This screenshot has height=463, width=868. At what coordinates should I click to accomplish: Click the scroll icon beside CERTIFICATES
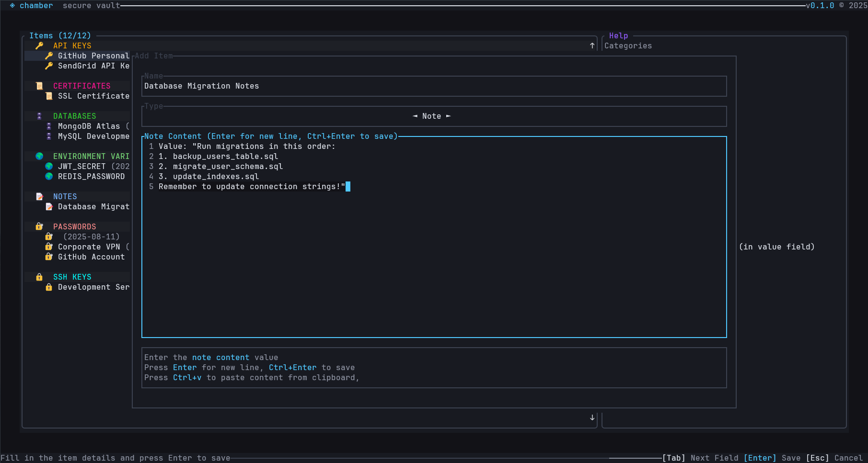pos(39,86)
